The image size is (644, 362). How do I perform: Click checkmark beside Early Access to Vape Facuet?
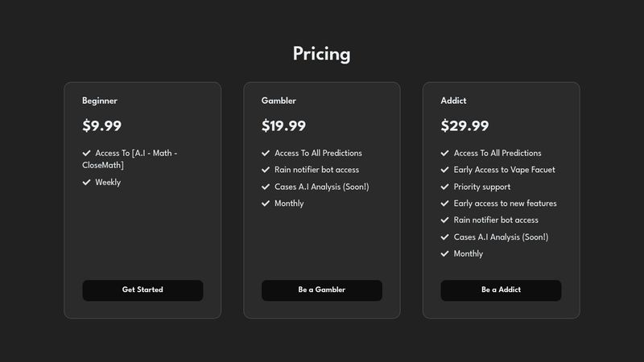[x=445, y=170]
